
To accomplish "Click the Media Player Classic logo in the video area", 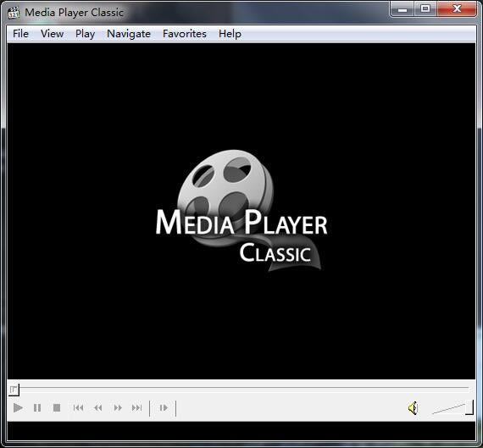I will pyautogui.click(x=241, y=211).
